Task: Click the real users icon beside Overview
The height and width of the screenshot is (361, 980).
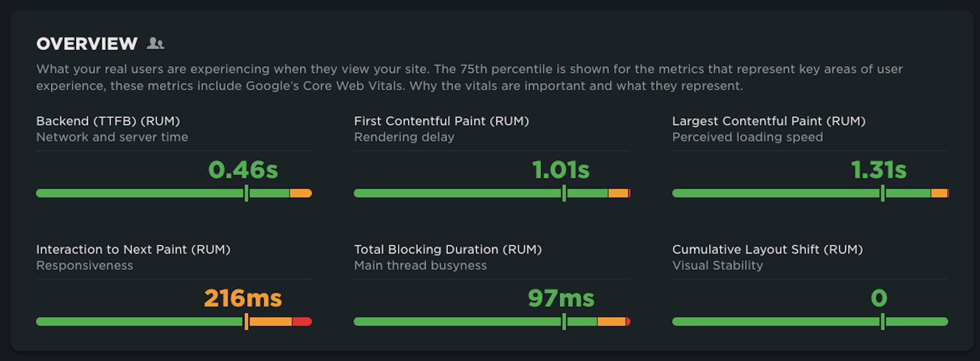Action: pyautogui.click(x=155, y=44)
